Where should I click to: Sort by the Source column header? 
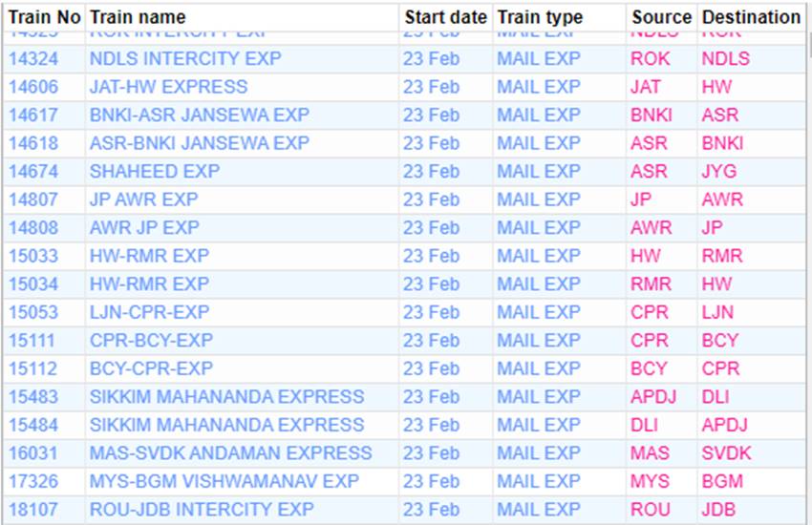pos(661,17)
